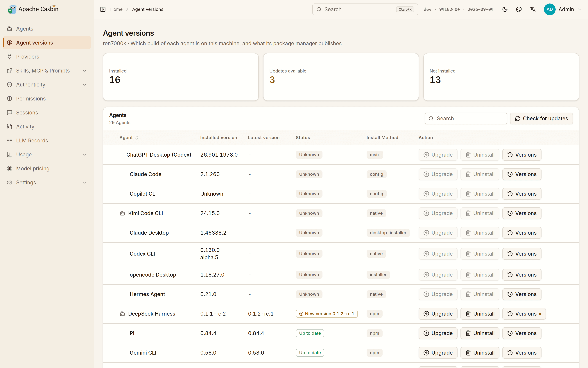Open Versions for Gemini CLI

pyautogui.click(x=522, y=353)
